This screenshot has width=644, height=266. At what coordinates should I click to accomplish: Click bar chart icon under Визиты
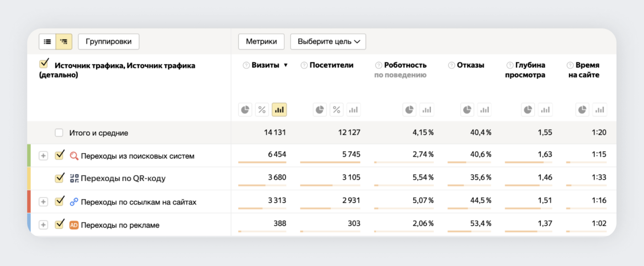[279, 110]
